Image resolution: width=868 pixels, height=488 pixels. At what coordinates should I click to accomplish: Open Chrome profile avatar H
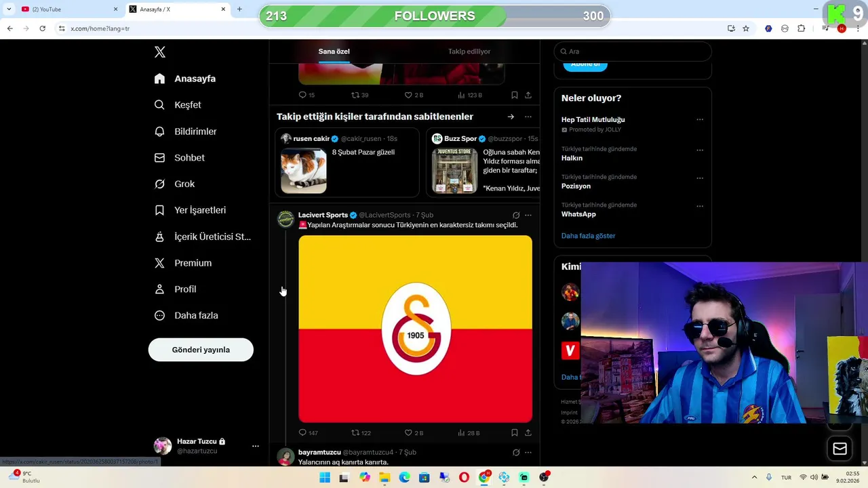click(x=842, y=28)
